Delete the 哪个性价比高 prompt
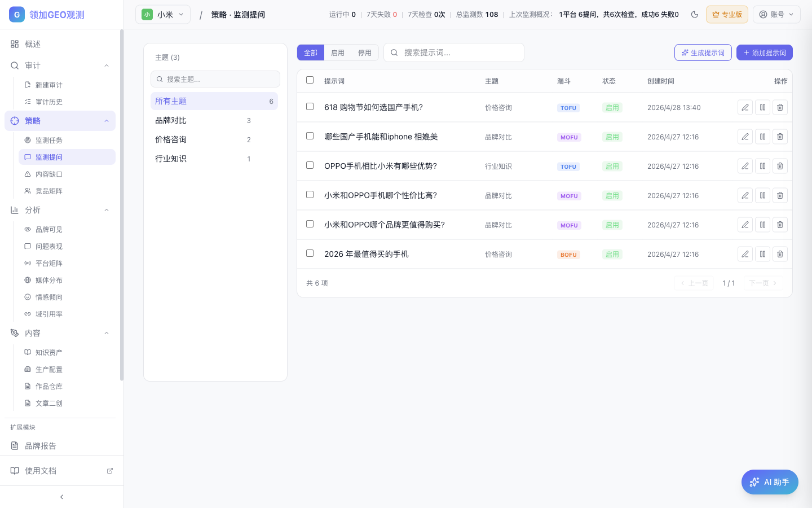 [780, 195]
